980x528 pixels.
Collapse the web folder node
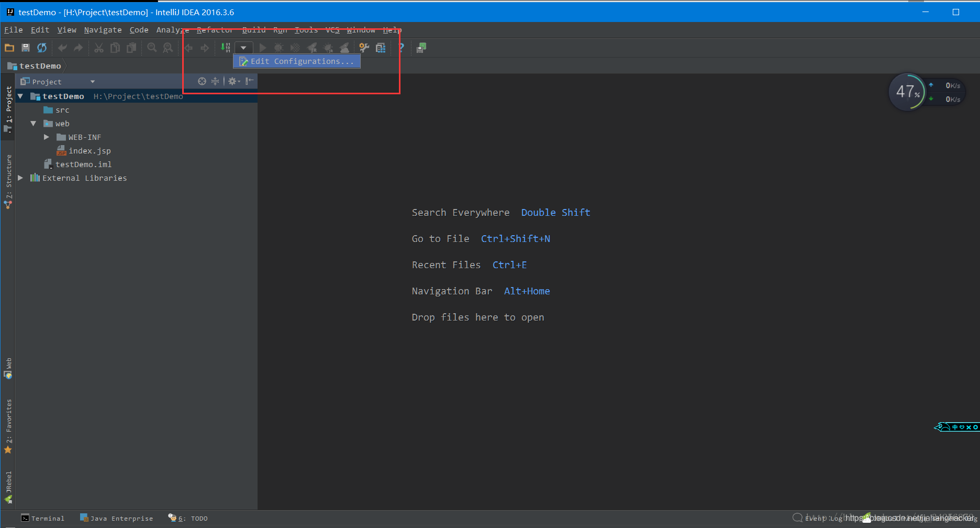[34, 124]
